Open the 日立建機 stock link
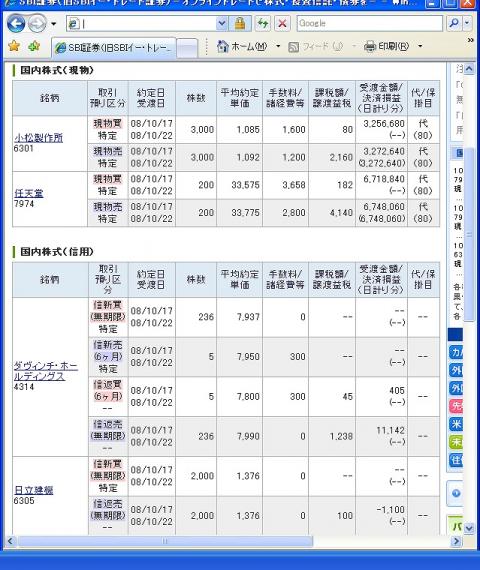The height and width of the screenshot is (570, 480). [33, 490]
